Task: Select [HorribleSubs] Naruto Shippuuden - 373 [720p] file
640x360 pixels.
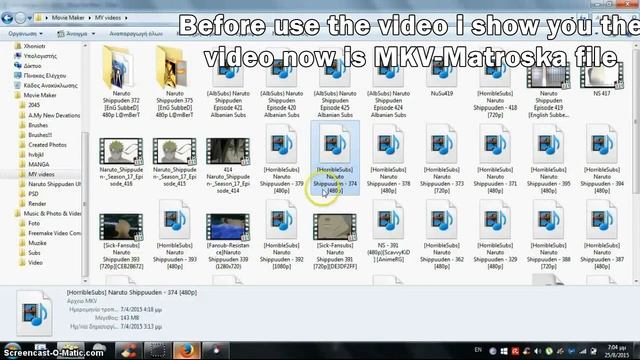Action: click(x=442, y=159)
